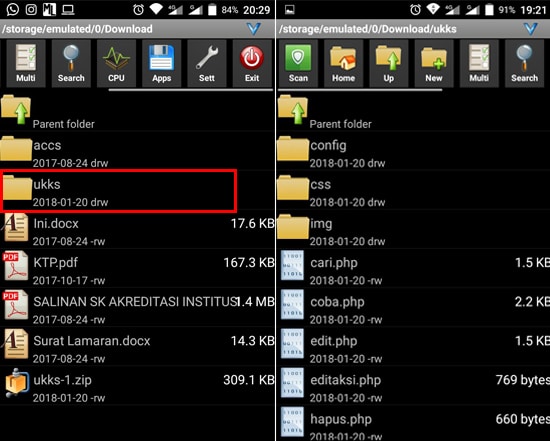Go to Home folder icon
This screenshot has height=441, width=550.
[x=343, y=64]
